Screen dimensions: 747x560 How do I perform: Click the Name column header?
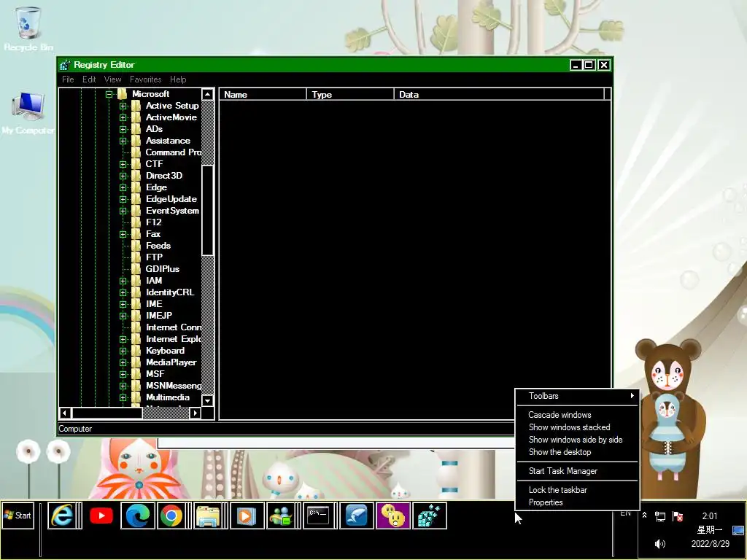point(263,94)
